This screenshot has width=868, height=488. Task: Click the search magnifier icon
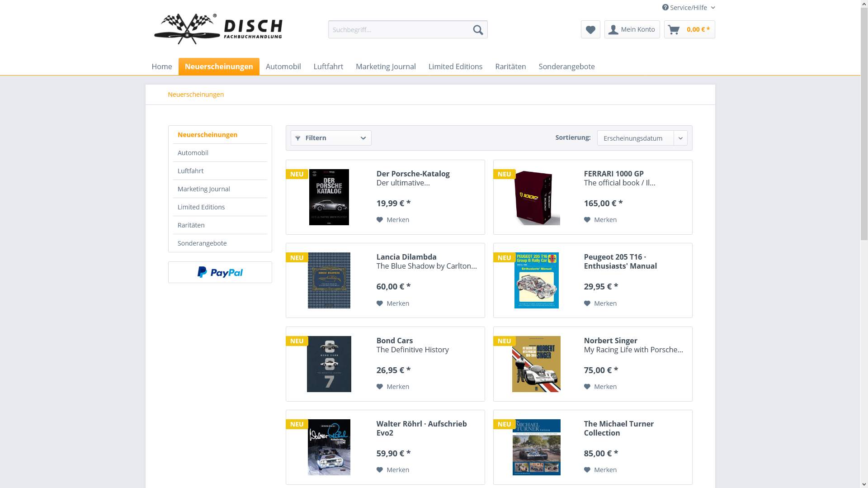[x=478, y=30]
